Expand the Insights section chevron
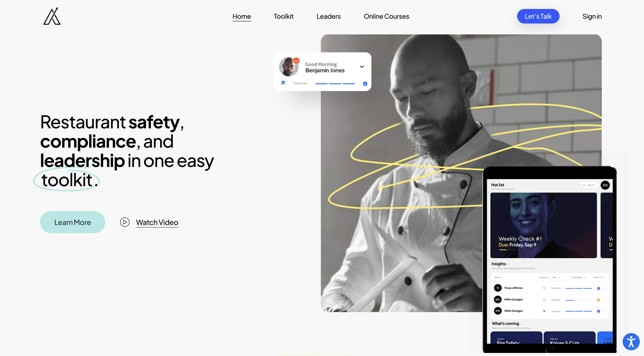The image size is (644, 356). pos(508,264)
